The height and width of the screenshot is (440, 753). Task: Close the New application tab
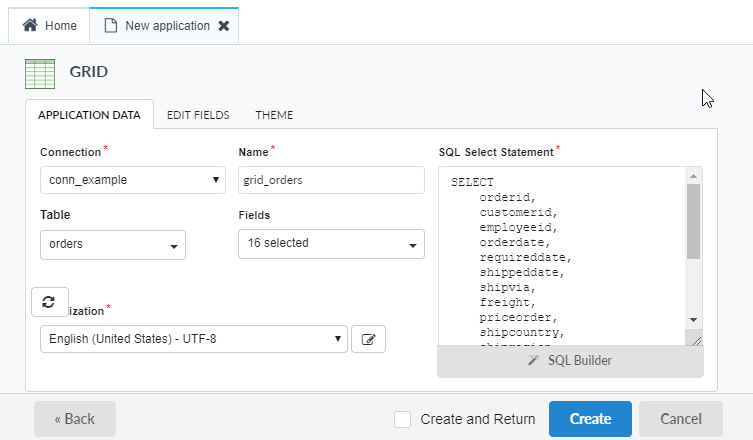point(223,26)
